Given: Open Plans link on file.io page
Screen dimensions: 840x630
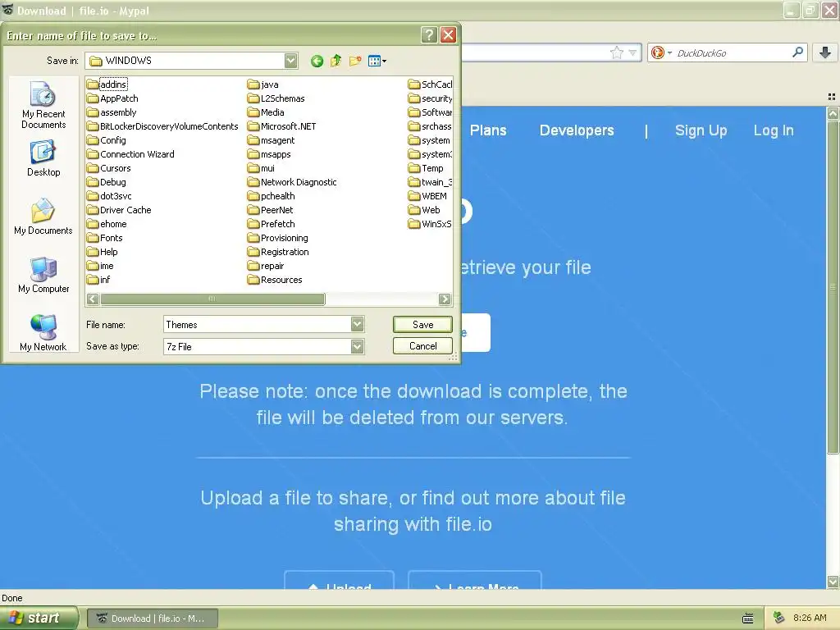Looking at the screenshot, I should coord(488,130).
